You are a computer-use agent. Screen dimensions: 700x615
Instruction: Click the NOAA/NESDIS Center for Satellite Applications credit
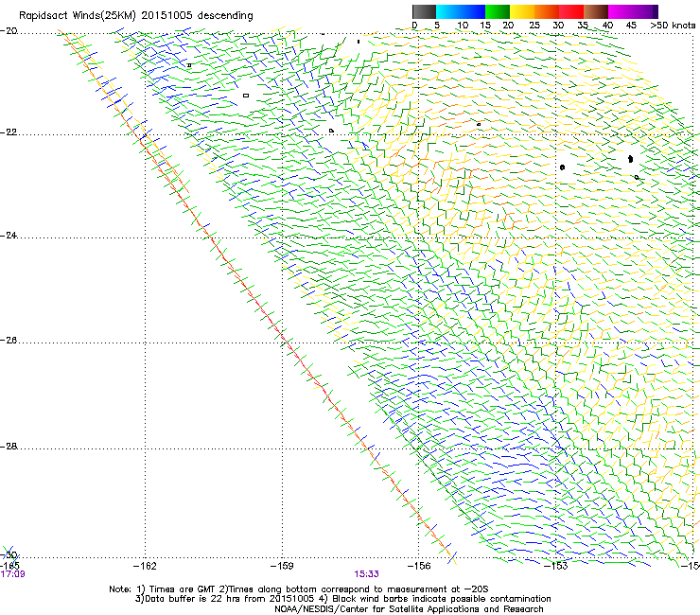409,609
